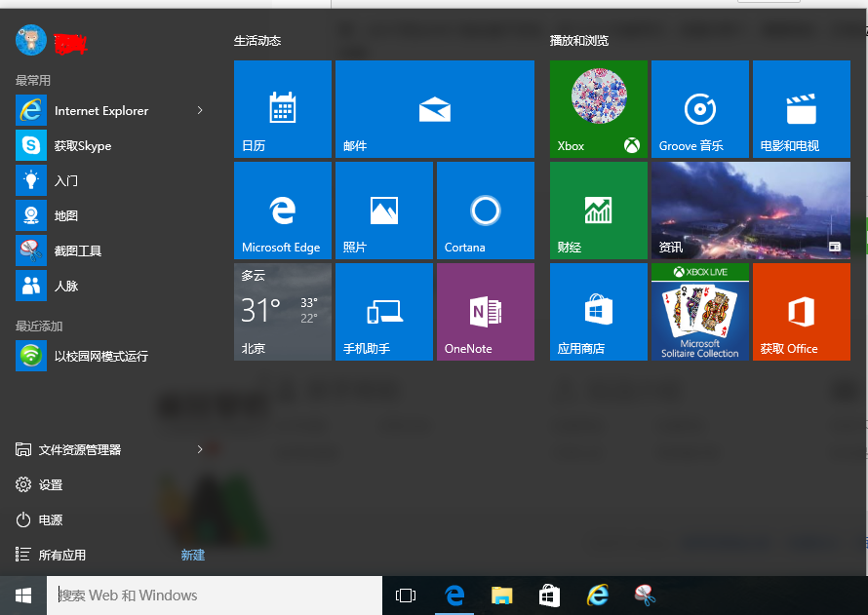
Task: Launch the Microsoft Edge tile
Action: 282,211
